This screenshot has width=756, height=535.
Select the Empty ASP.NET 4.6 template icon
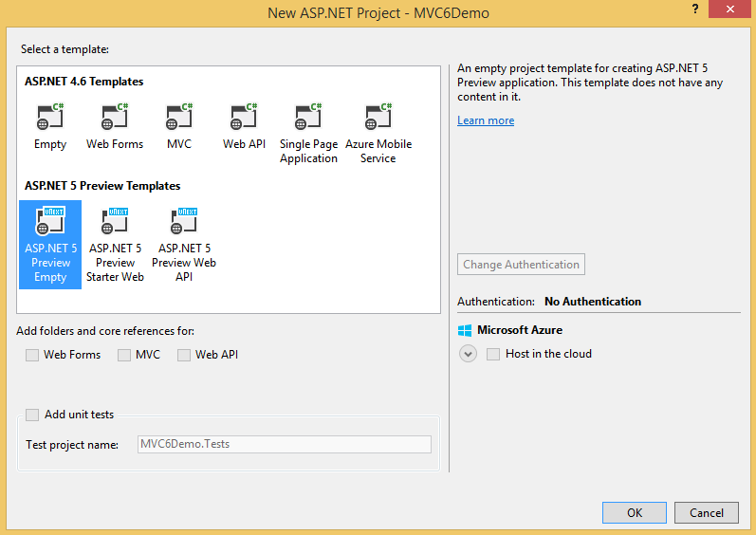pos(49,118)
